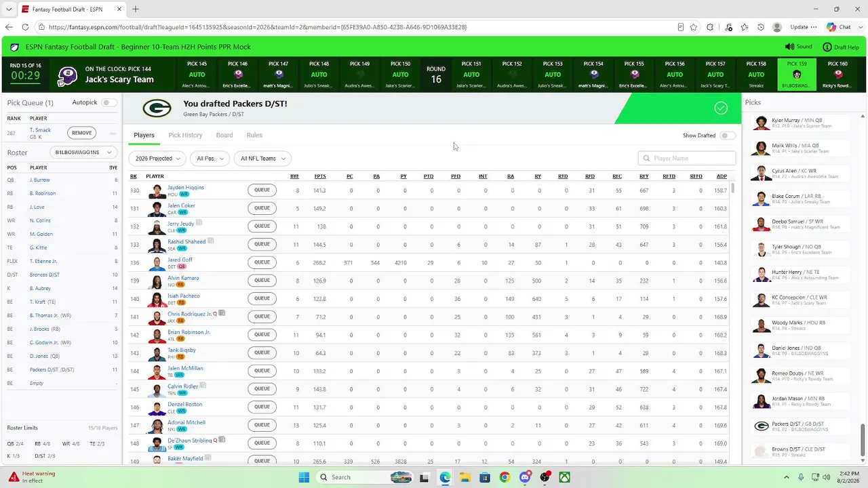The height and width of the screenshot is (488, 868).
Task: Open Jalen McMillan's player link
Action: 185,368
